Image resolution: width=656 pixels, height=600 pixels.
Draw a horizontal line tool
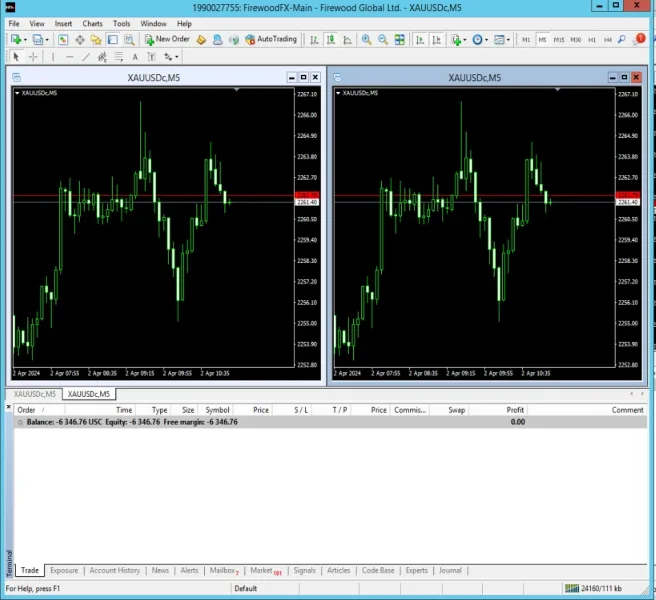coord(69,57)
